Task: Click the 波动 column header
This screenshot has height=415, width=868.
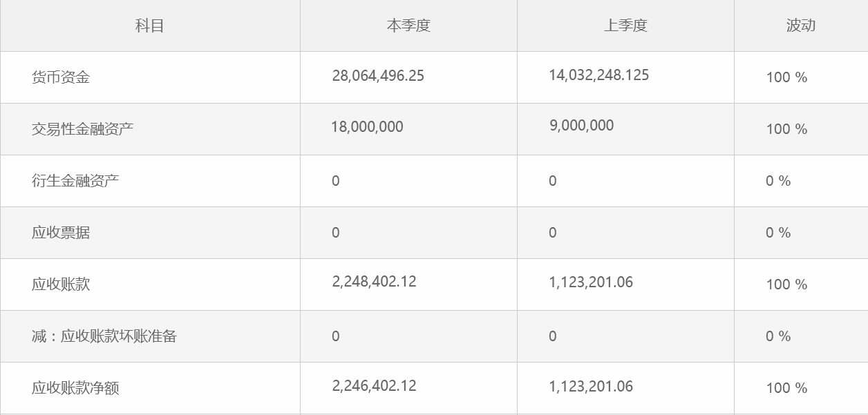Action: (801, 26)
